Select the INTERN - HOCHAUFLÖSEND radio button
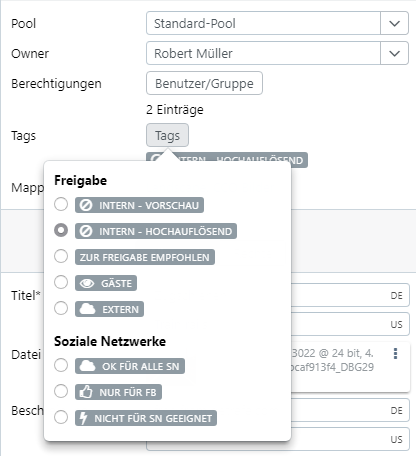416x456 pixels. tap(61, 230)
